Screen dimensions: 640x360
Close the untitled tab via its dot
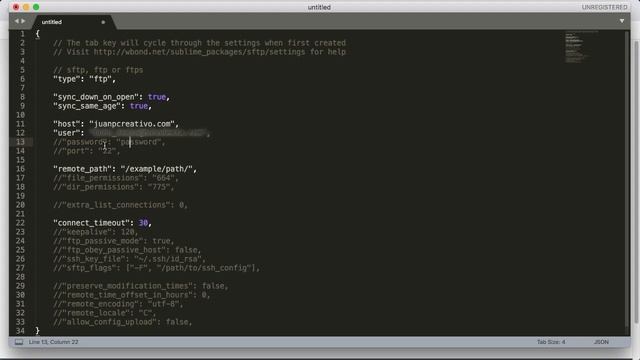103,22
